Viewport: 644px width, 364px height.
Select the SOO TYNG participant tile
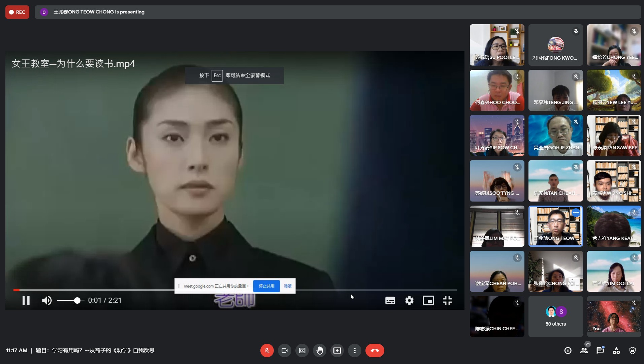tap(497, 181)
